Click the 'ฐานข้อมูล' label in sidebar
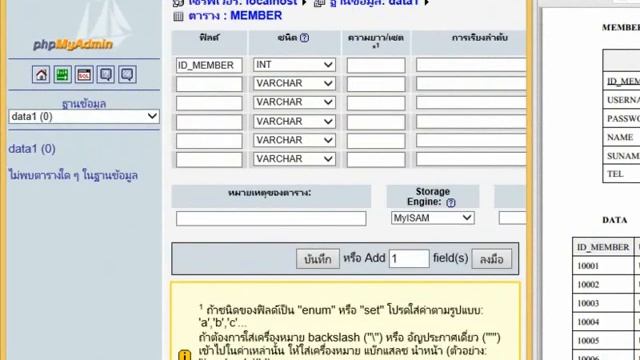The height and width of the screenshot is (360, 640). tap(84, 104)
